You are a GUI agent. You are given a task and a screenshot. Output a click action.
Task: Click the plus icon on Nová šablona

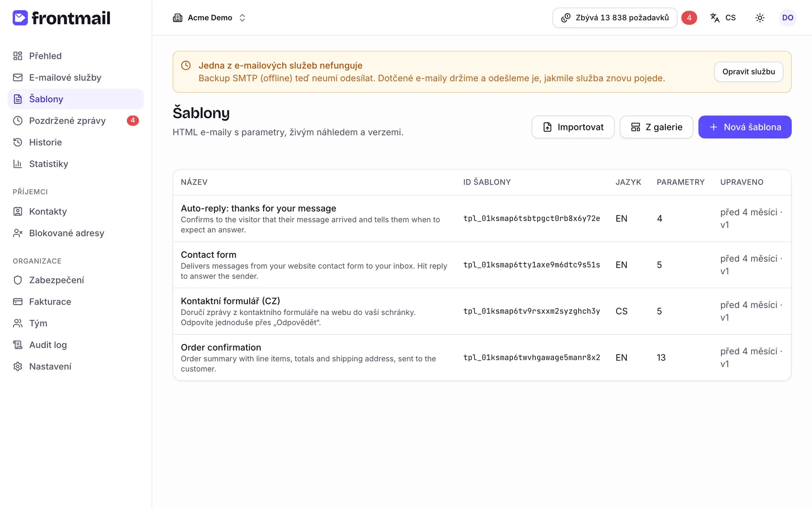click(713, 127)
